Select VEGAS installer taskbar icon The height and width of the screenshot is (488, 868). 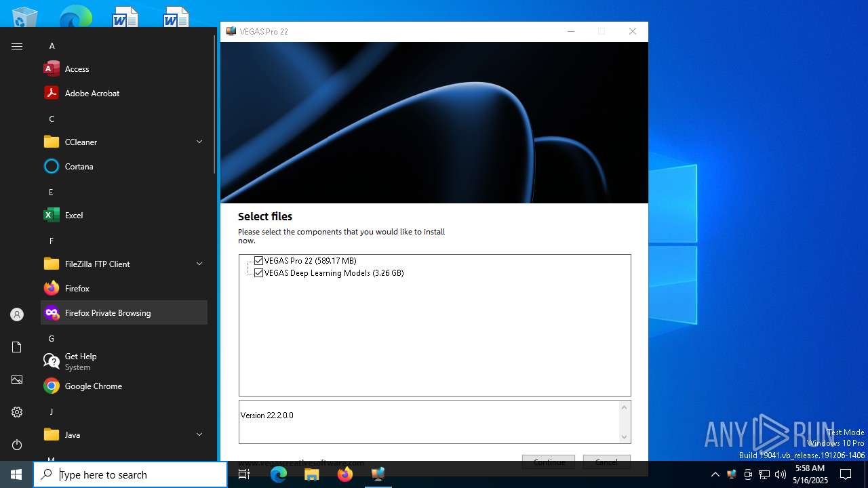378,474
